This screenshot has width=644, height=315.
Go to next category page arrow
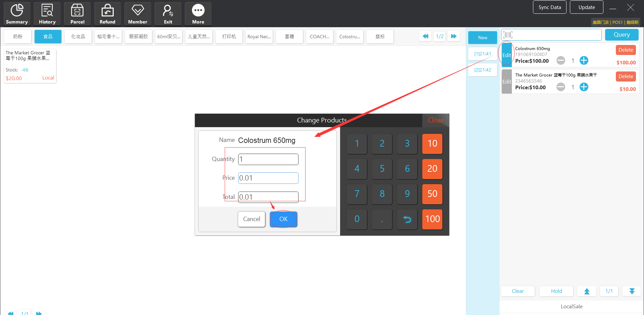(x=453, y=36)
